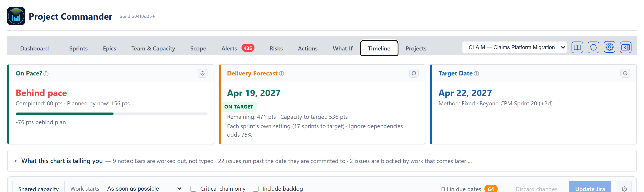Switch to the What-If tab
The image size is (644, 192).
pyautogui.click(x=343, y=48)
